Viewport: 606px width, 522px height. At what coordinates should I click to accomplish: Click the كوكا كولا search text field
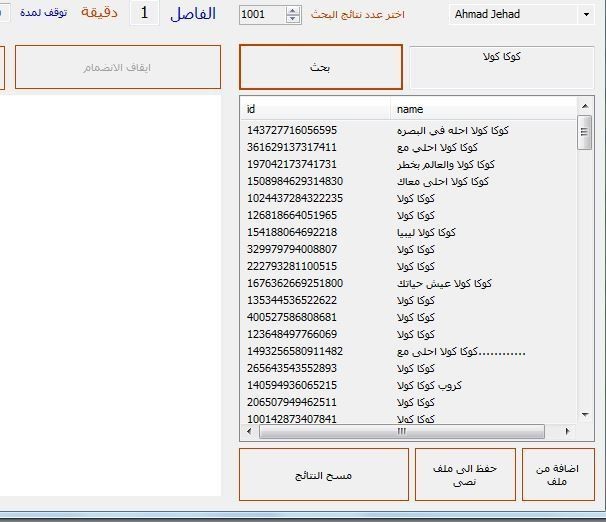(500, 66)
